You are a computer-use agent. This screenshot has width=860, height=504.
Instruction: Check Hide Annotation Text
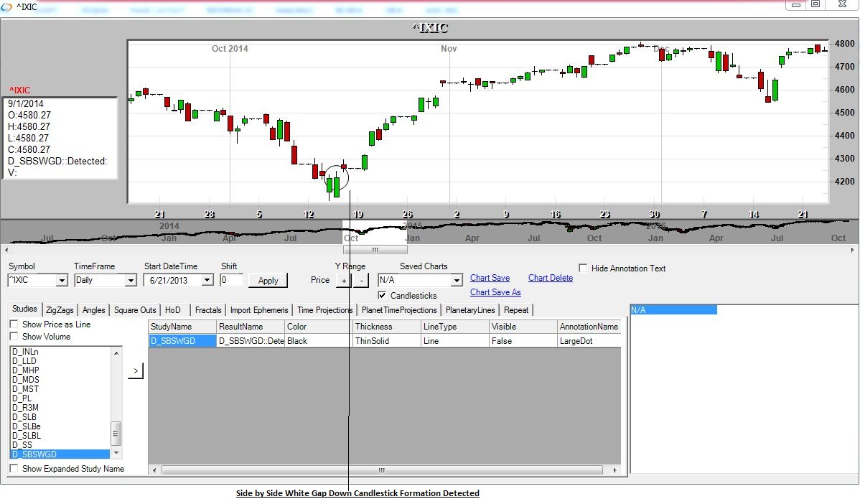point(584,269)
